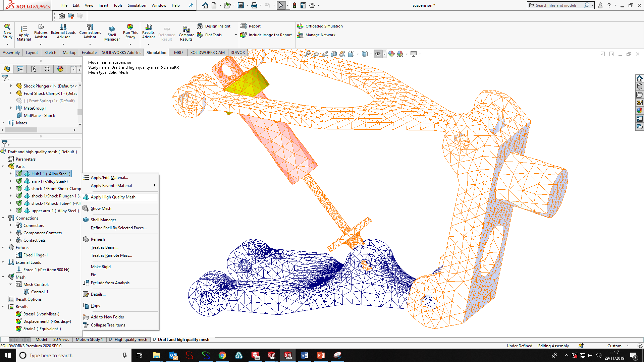Click the Apply Material ribbon icon
This screenshot has width=644, height=362.
coord(23,29)
